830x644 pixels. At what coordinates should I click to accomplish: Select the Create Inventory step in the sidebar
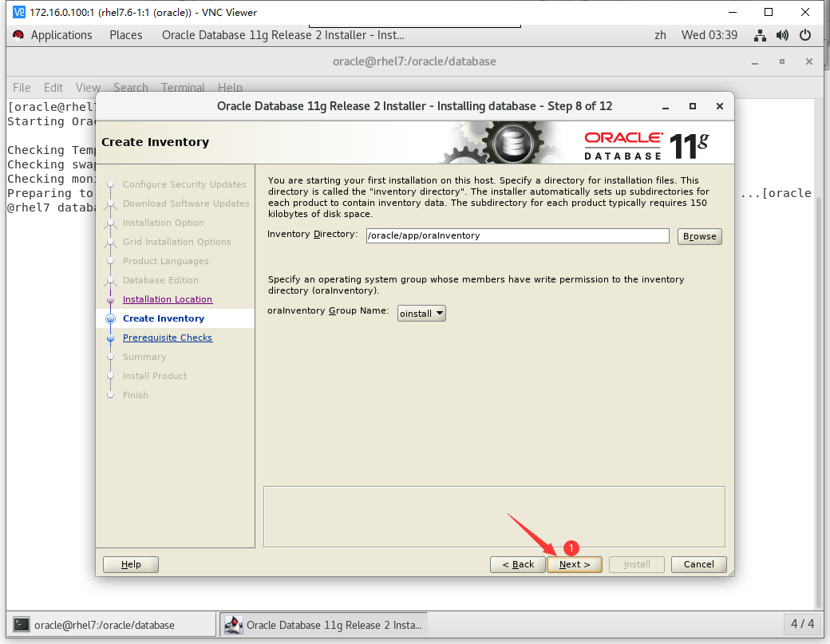tap(163, 318)
